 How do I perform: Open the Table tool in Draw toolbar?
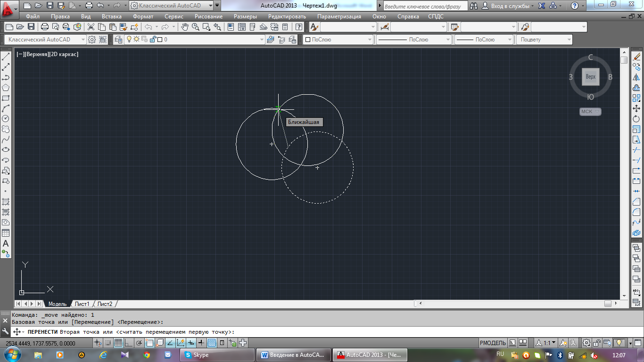[6, 233]
